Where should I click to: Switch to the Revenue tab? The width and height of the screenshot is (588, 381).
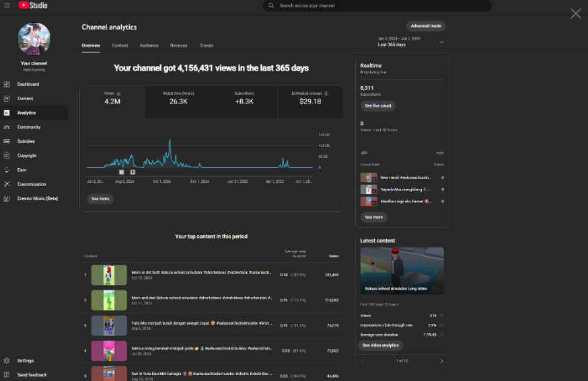pyautogui.click(x=178, y=45)
